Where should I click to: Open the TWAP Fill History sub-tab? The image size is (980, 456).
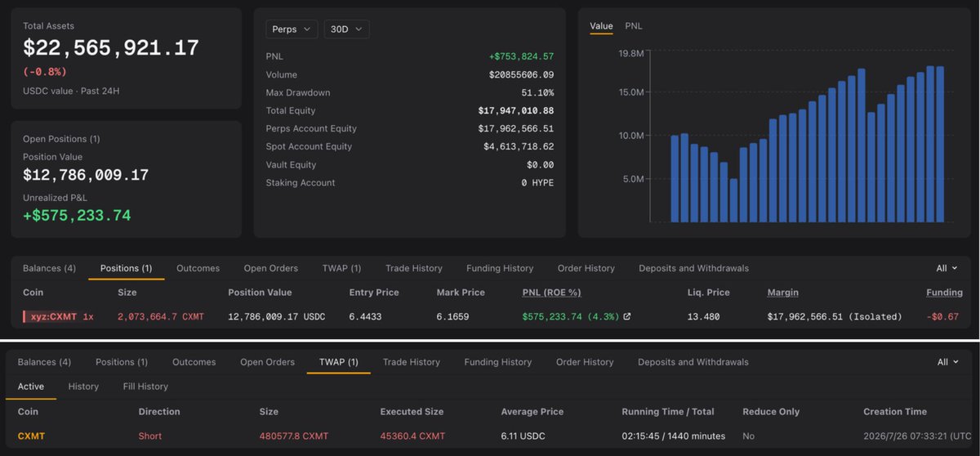click(145, 387)
